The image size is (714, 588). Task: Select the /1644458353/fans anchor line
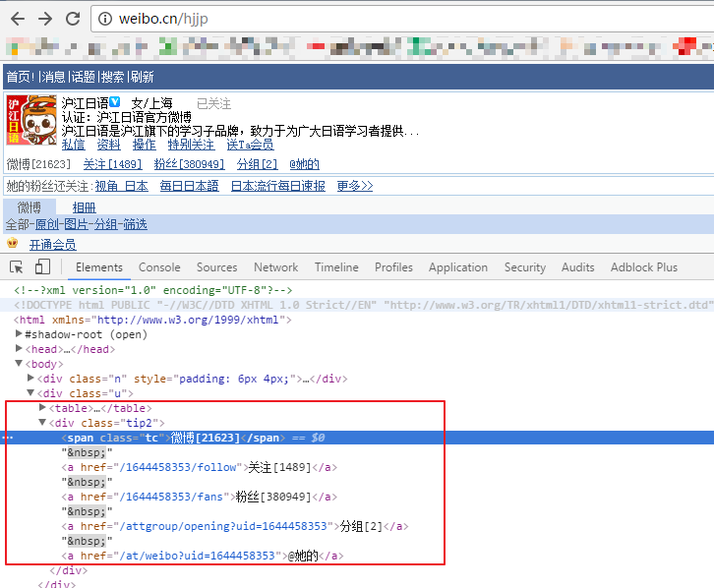[x=199, y=497]
